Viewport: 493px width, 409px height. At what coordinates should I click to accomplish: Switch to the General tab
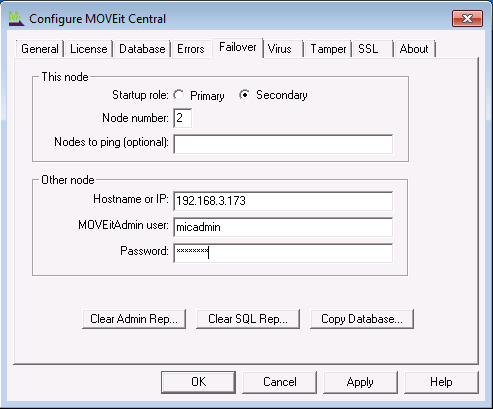click(x=40, y=49)
